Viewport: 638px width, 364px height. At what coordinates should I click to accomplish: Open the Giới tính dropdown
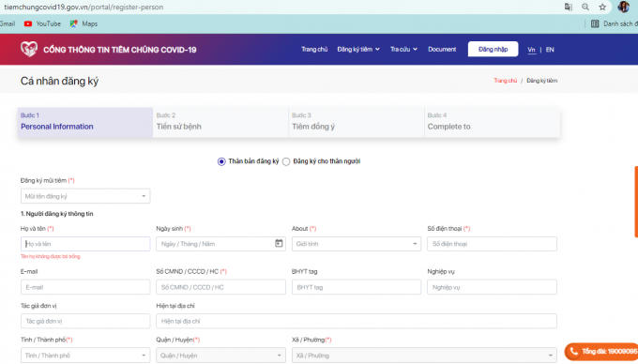(357, 244)
